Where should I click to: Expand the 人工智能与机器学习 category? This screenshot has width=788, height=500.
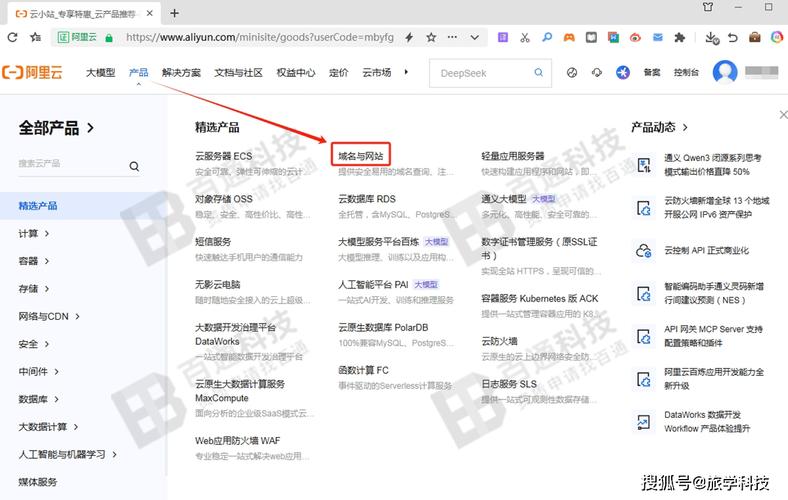pyautogui.click(x=66, y=454)
